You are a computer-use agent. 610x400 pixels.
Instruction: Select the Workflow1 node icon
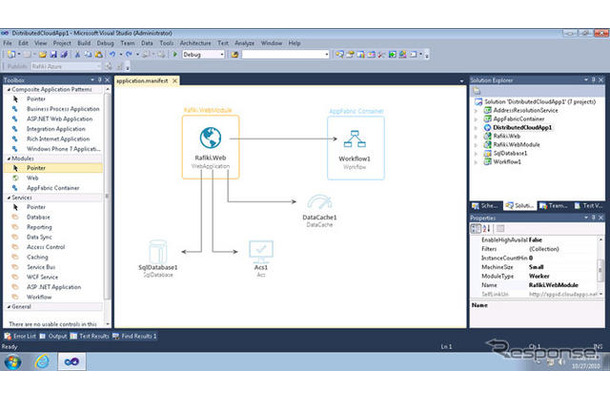(x=355, y=139)
